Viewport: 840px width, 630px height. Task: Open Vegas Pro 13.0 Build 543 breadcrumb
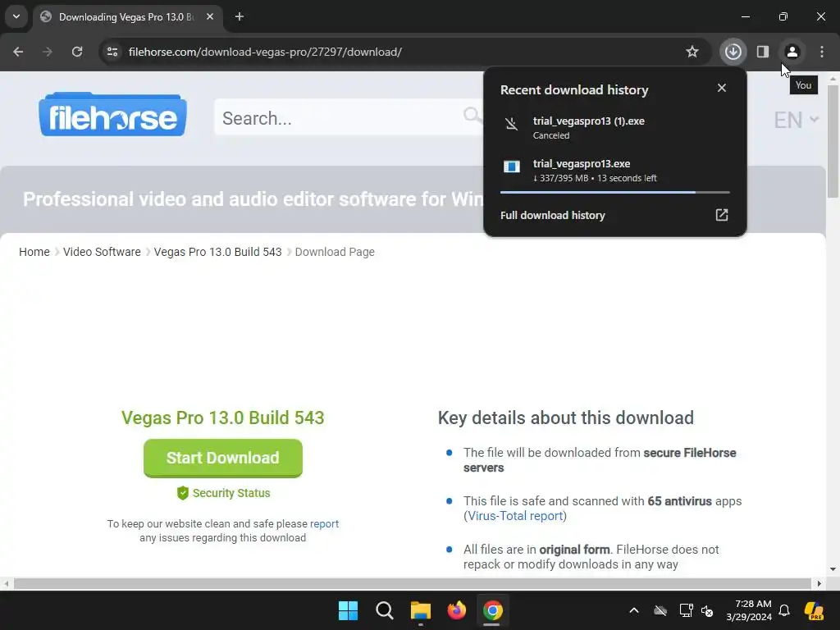point(217,252)
